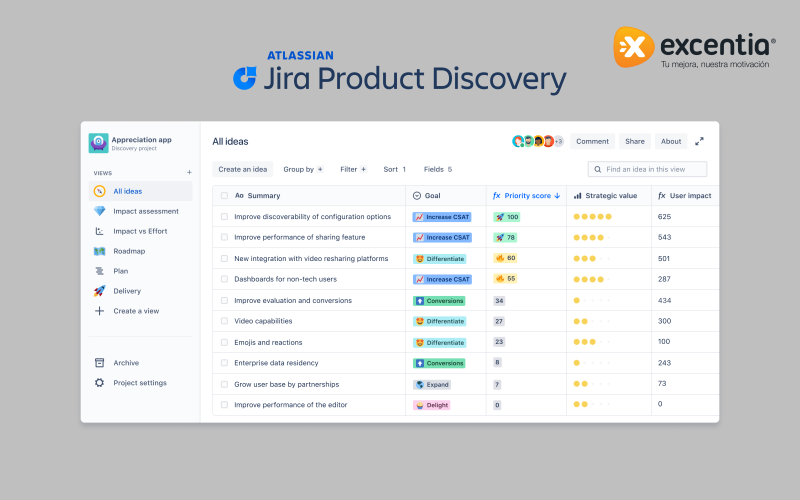
Task: Switch to the Roadmap view
Action: (x=140, y=251)
